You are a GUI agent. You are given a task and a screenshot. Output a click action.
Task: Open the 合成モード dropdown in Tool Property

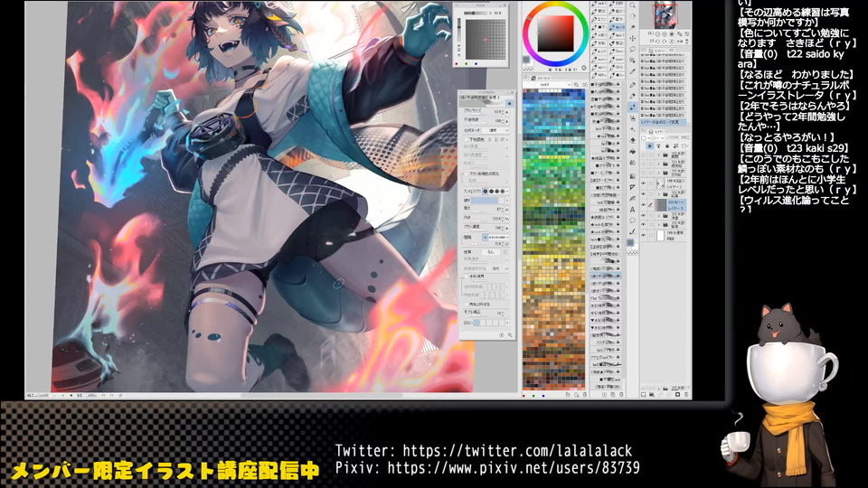pos(495,130)
